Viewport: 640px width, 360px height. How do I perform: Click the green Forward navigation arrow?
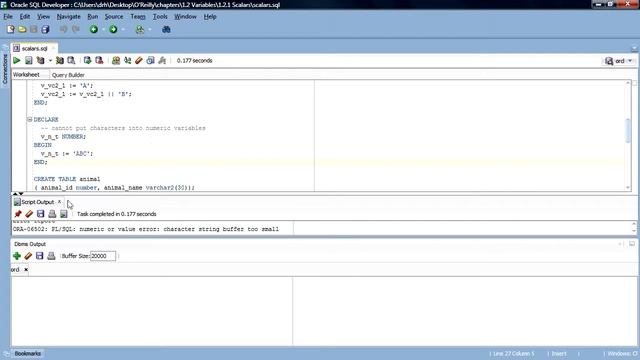(113, 29)
